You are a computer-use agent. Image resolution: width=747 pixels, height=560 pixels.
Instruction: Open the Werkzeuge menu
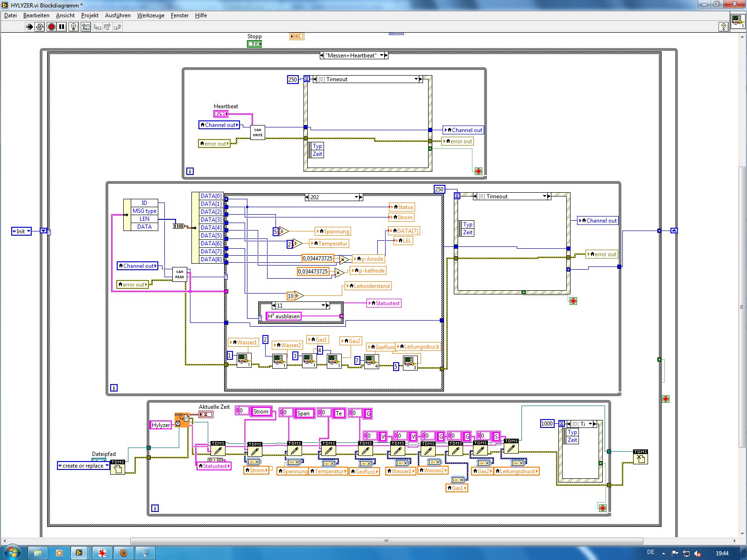pos(150,15)
